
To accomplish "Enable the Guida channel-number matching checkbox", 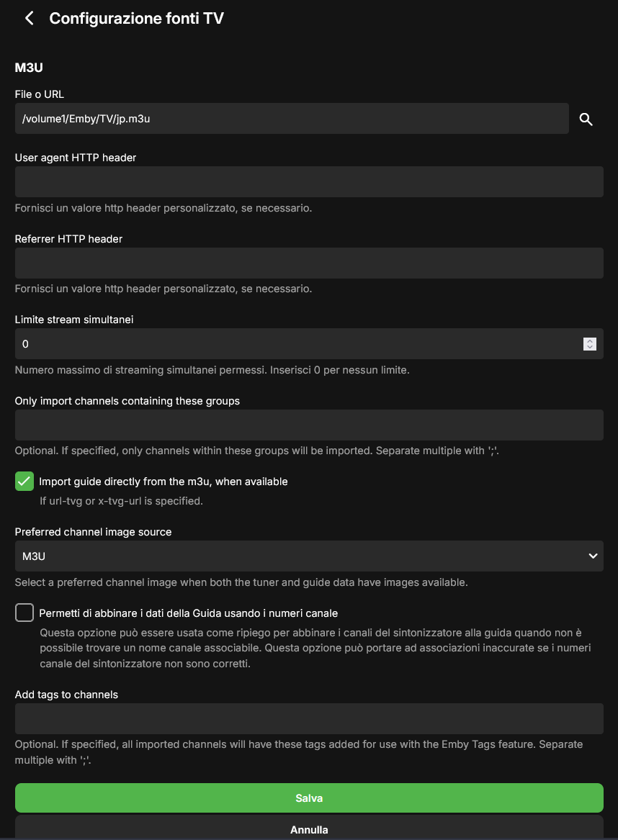I will 24,613.
